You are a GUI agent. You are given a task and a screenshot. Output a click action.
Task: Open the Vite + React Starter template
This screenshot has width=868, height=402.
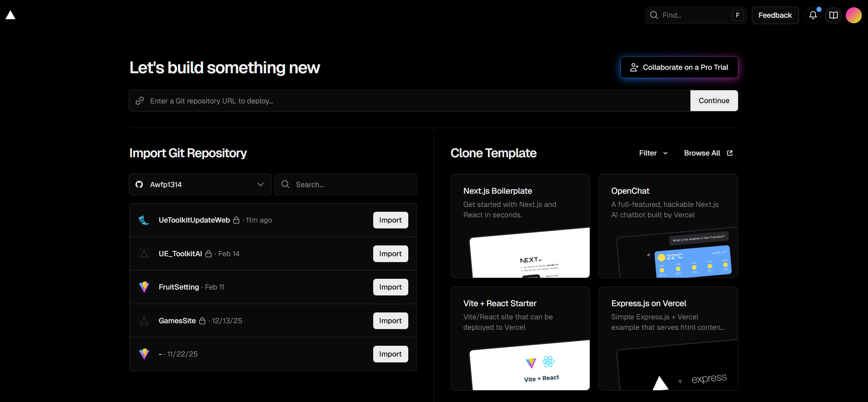pos(520,338)
